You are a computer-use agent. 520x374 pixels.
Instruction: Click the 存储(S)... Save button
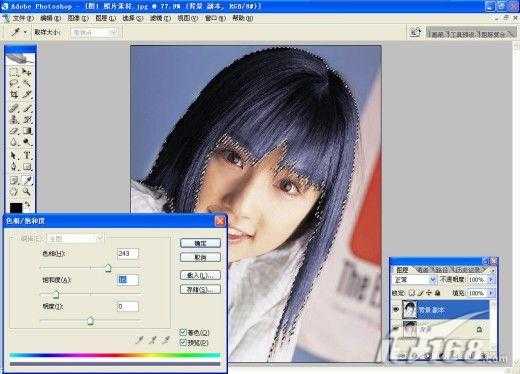click(200, 289)
